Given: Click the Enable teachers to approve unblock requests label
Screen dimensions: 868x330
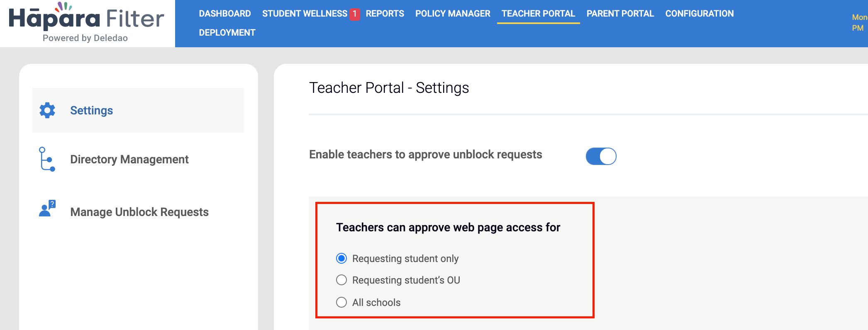Looking at the screenshot, I should (x=426, y=155).
